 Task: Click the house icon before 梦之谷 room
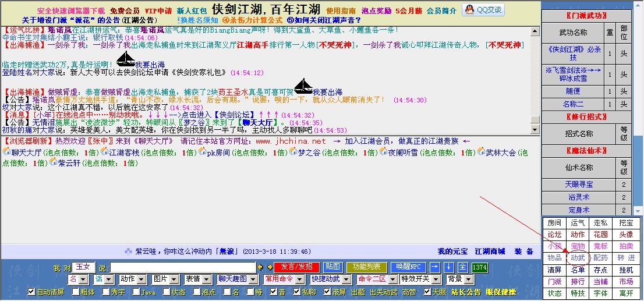point(293,151)
